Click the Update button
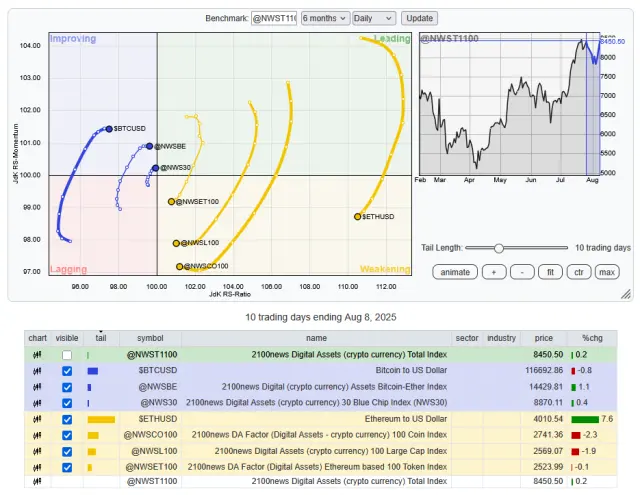This screenshot has width=640, height=495. pyautogui.click(x=419, y=18)
